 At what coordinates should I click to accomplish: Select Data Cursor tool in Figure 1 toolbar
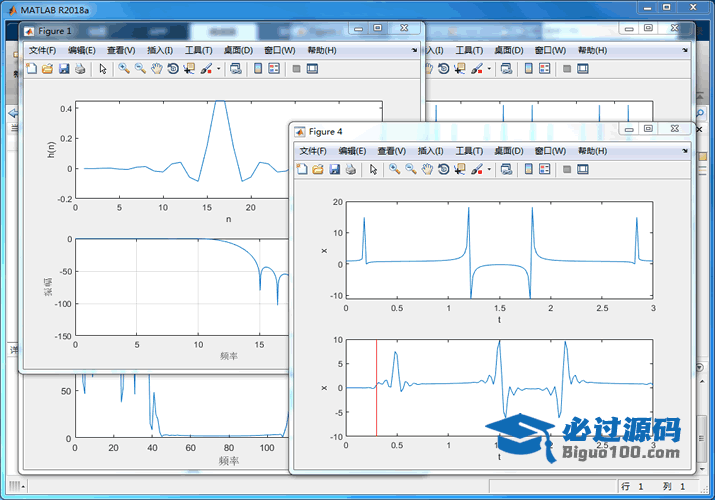189,69
